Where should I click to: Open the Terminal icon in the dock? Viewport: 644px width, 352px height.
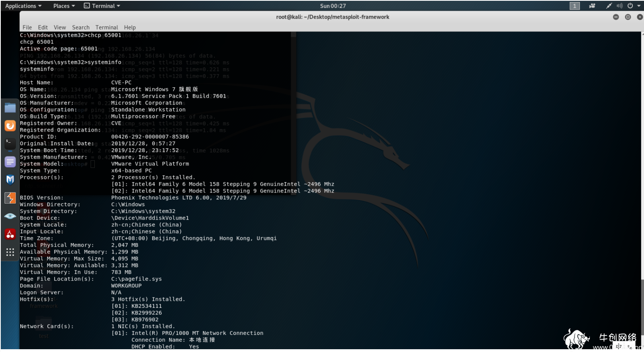click(10, 144)
